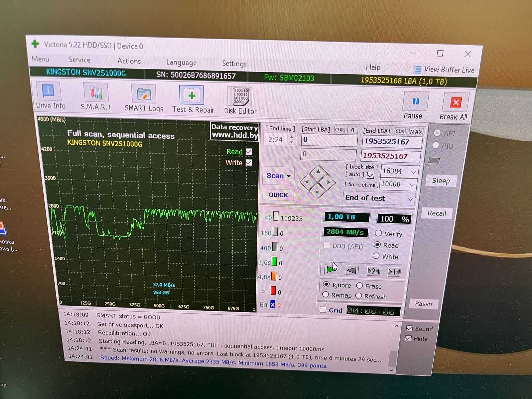Select the Read radio button

pyautogui.click(x=377, y=244)
